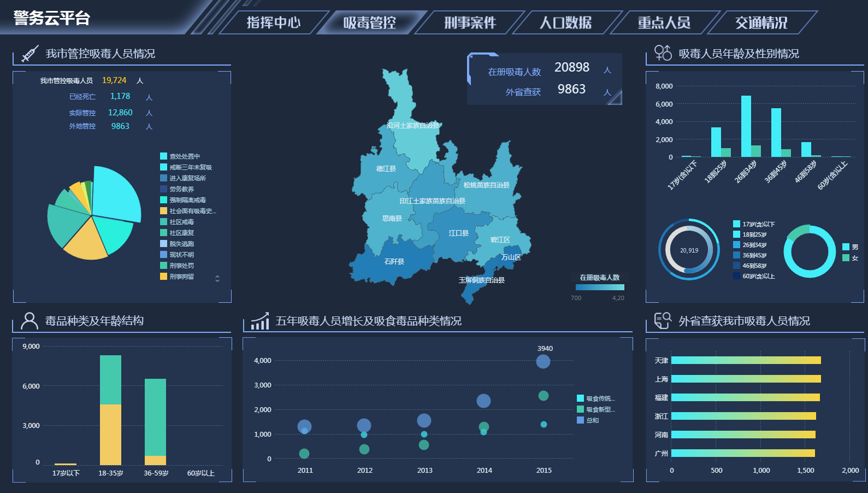868x493 pixels.
Task: Click the person icon beside 毒品种类及年龄结构
Action: point(29,321)
